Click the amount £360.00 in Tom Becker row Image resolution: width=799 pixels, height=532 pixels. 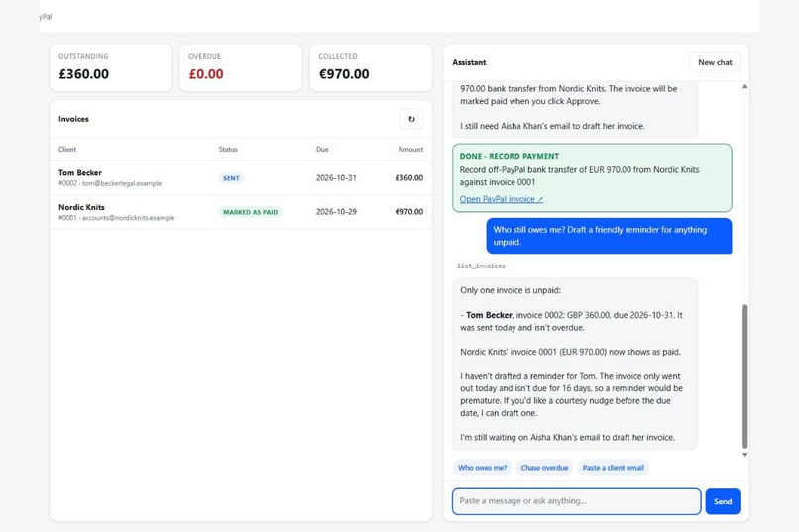click(409, 178)
